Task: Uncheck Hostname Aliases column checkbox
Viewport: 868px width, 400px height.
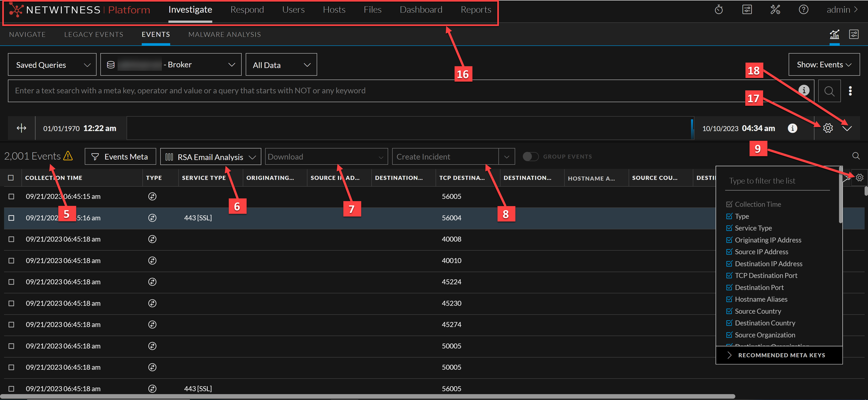Action: (729, 299)
